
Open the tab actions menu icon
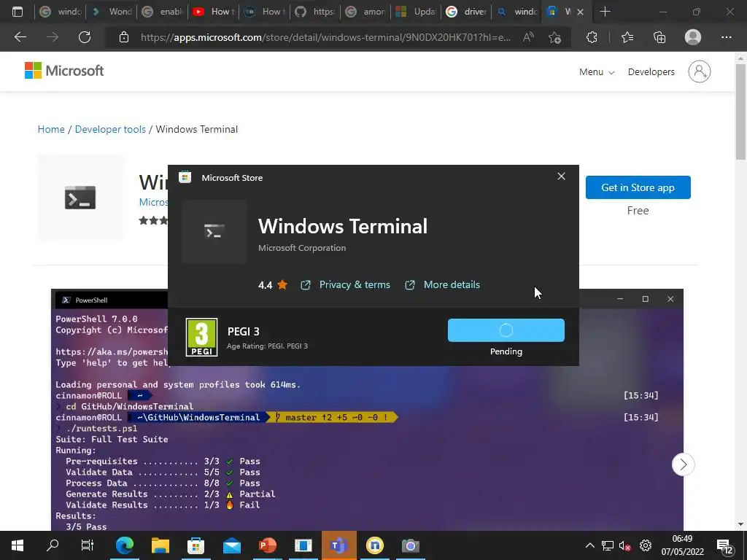tap(18, 12)
